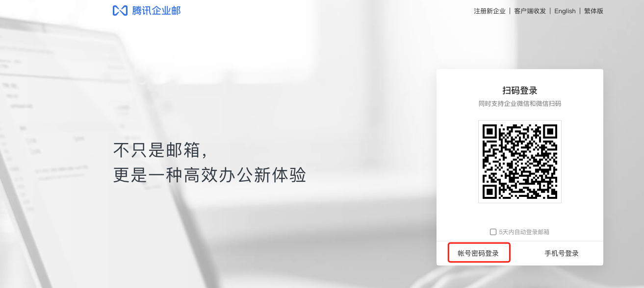Image resolution: width=644 pixels, height=288 pixels.
Task: Switch the page language to English
Action: [565, 11]
